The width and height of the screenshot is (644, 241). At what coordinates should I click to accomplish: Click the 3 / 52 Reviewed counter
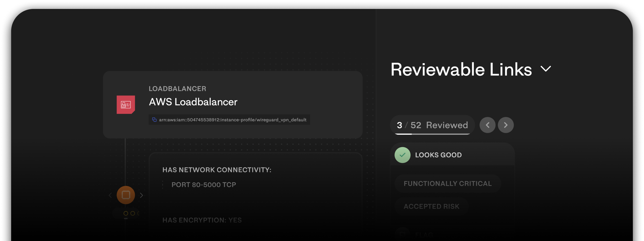click(432, 125)
